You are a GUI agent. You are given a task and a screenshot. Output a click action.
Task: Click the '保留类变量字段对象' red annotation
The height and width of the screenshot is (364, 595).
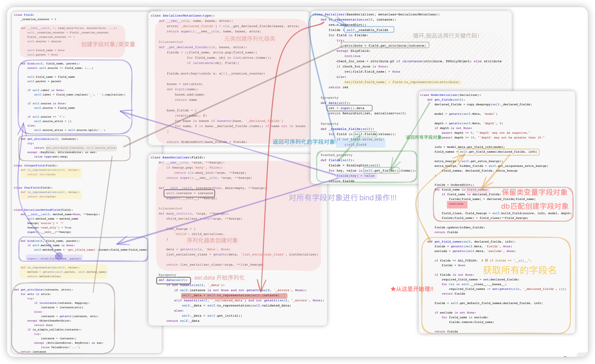click(x=534, y=192)
